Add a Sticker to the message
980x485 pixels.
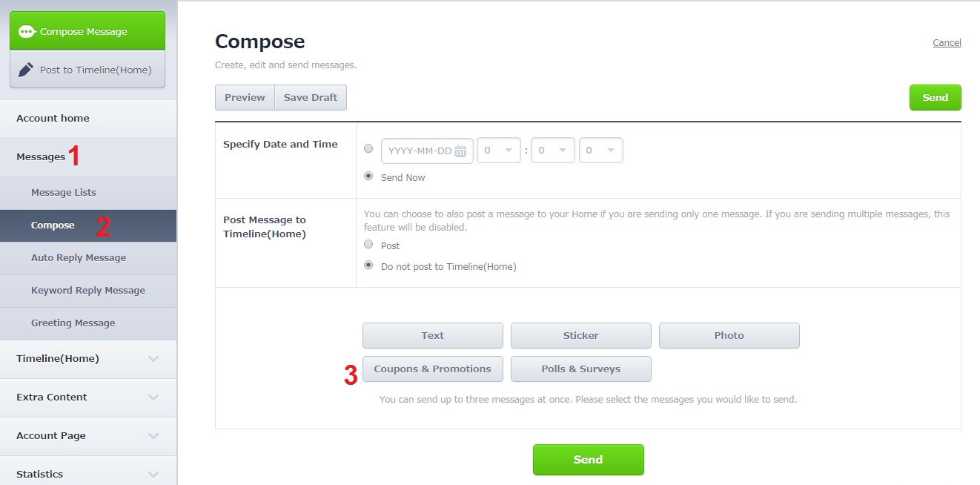pyautogui.click(x=580, y=335)
